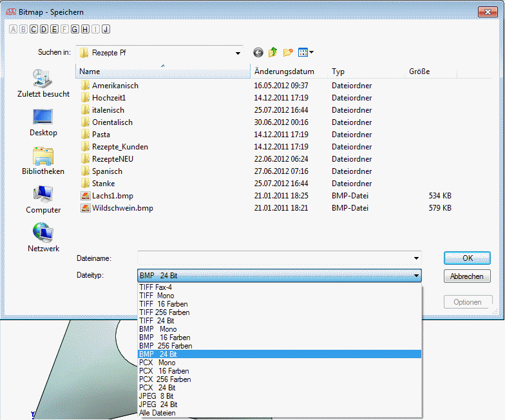The width and height of the screenshot is (505, 420).
Task: Open Netzwerk in places bar
Action: click(43, 238)
